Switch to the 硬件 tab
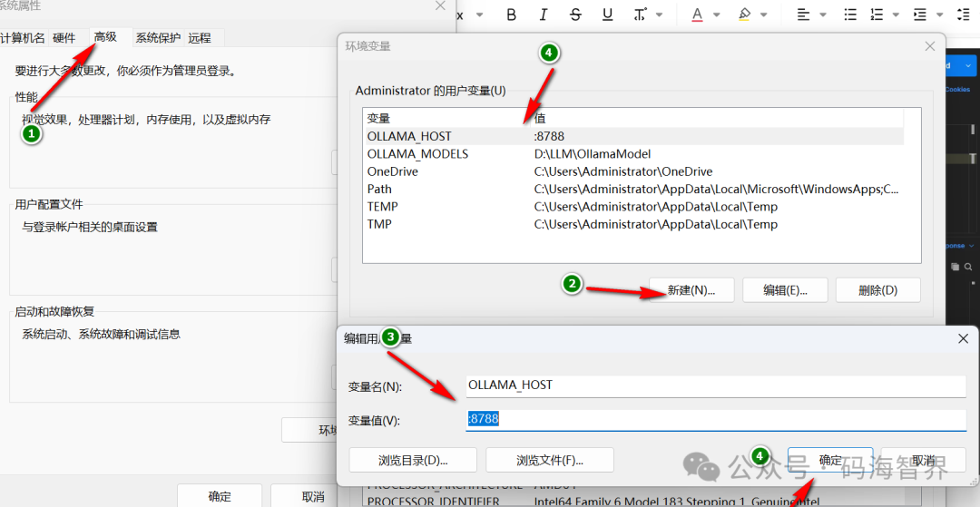The width and height of the screenshot is (980, 507). point(64,38)
